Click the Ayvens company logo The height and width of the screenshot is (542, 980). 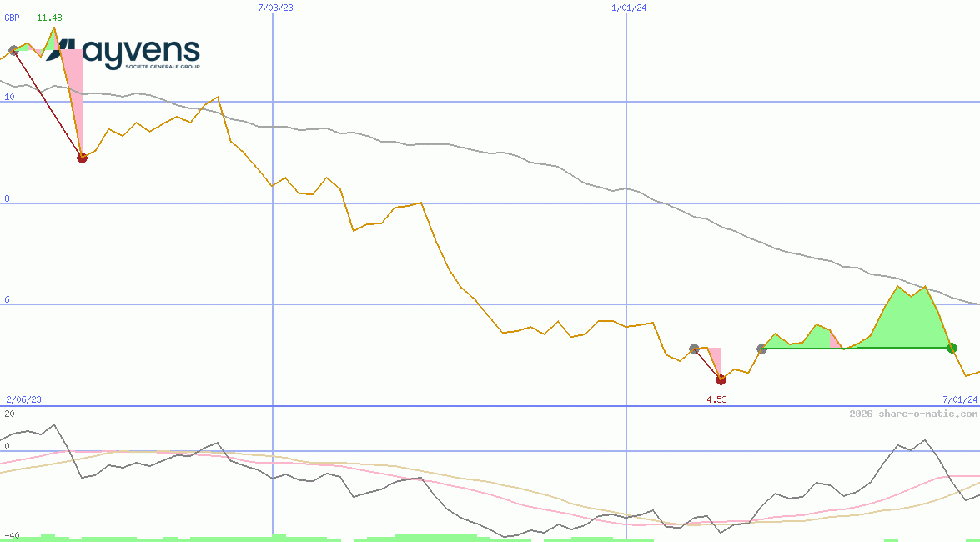pos(123,54)
